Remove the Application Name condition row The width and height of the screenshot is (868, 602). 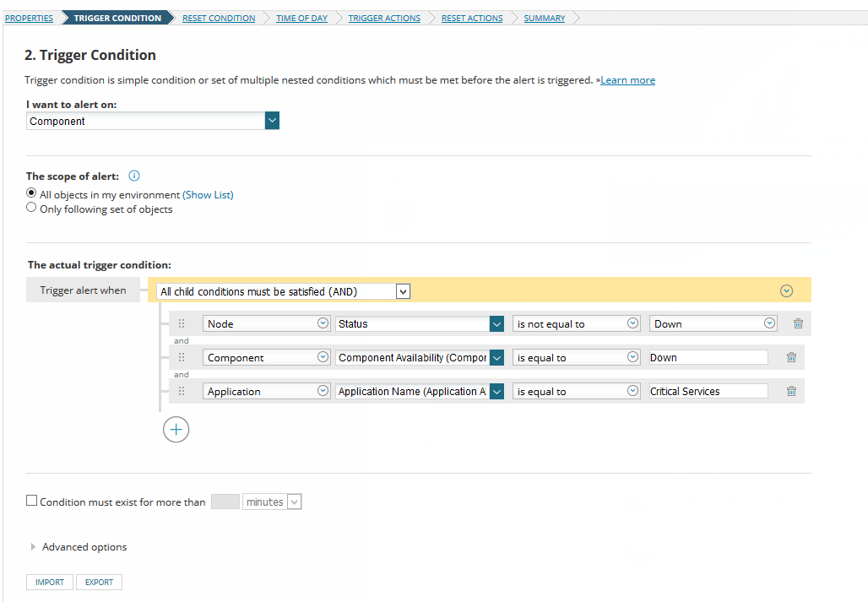pos(791,391)
